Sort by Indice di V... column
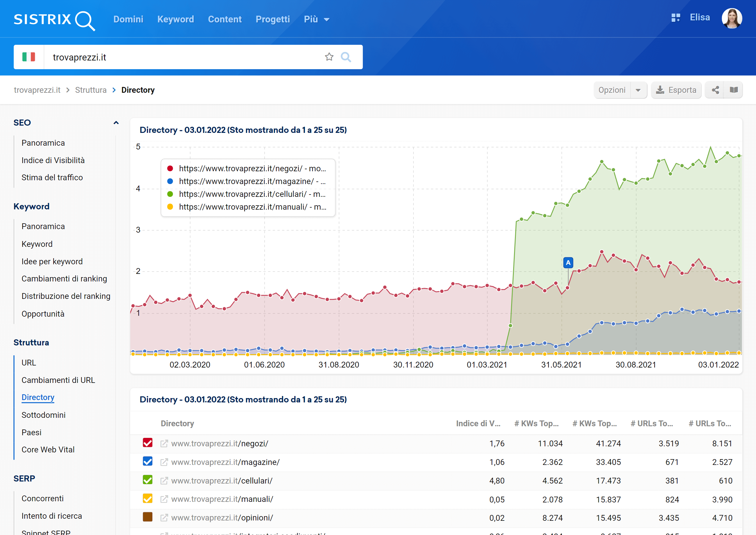 [x=478, y=423]
